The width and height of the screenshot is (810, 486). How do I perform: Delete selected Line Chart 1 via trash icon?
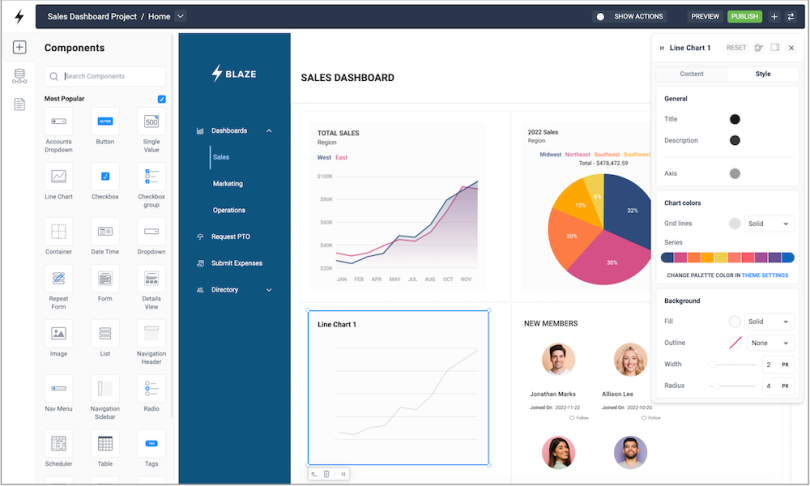pos(326,474)
